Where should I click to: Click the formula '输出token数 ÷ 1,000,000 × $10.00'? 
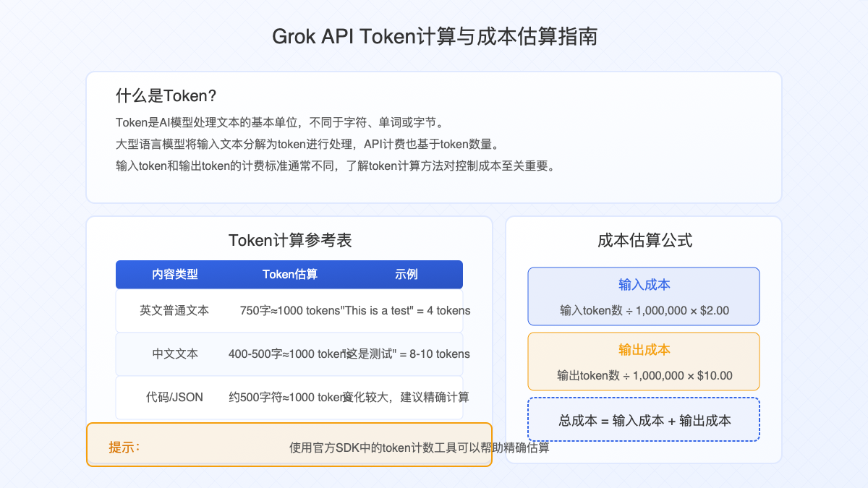point(644,375)
